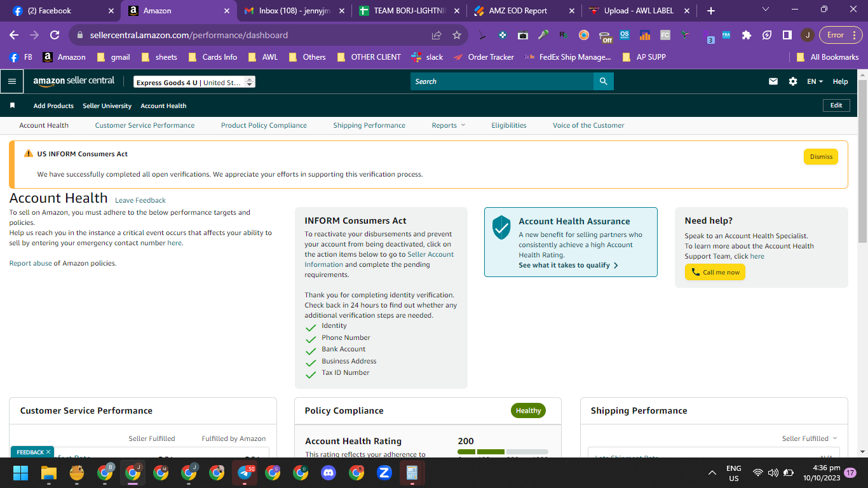Select the Eligibilities tab
Image resolution: width=868 pixels, height=488 pixels.
pos(509,125)
